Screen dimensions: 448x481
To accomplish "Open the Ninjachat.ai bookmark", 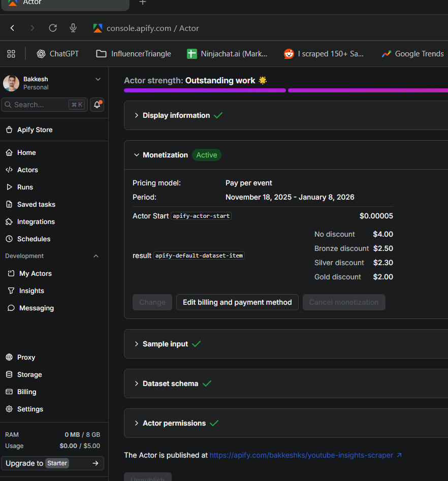I will click(227, 54).
